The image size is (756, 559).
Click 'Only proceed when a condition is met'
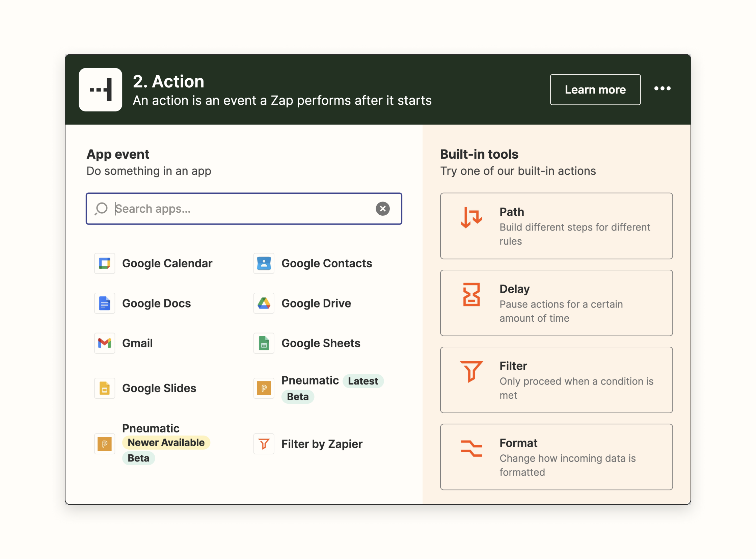point(576,388)
